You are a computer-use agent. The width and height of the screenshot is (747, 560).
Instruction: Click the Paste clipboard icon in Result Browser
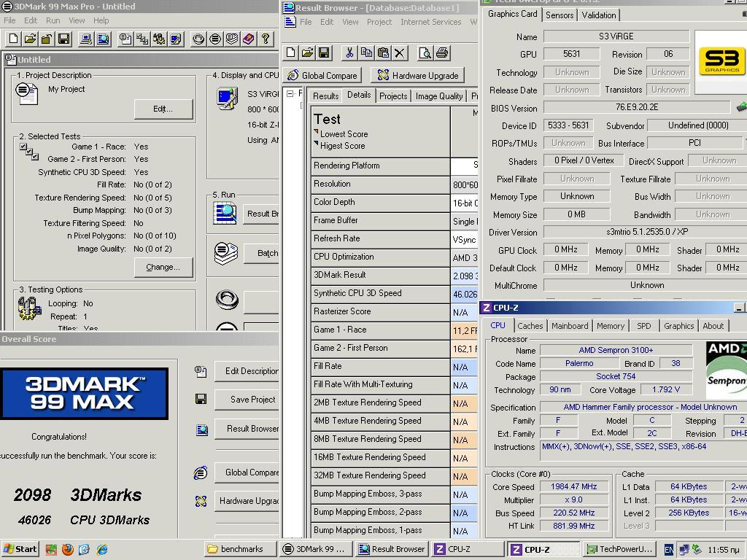tap(383, 52)
